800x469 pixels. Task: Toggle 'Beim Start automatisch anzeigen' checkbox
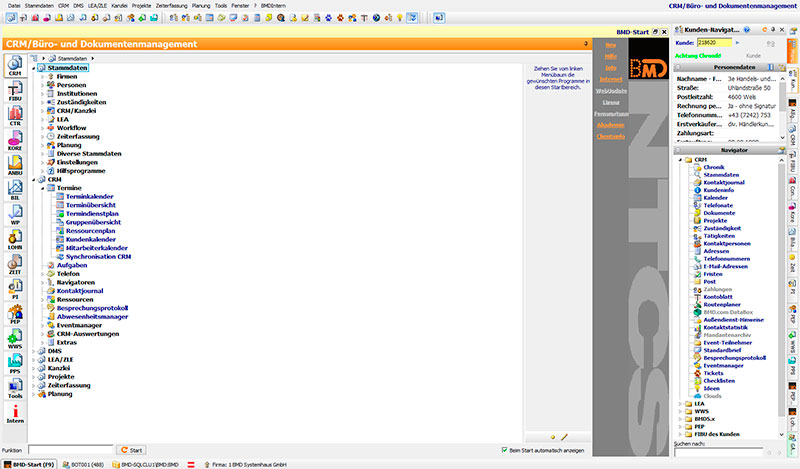click(504, 450)
